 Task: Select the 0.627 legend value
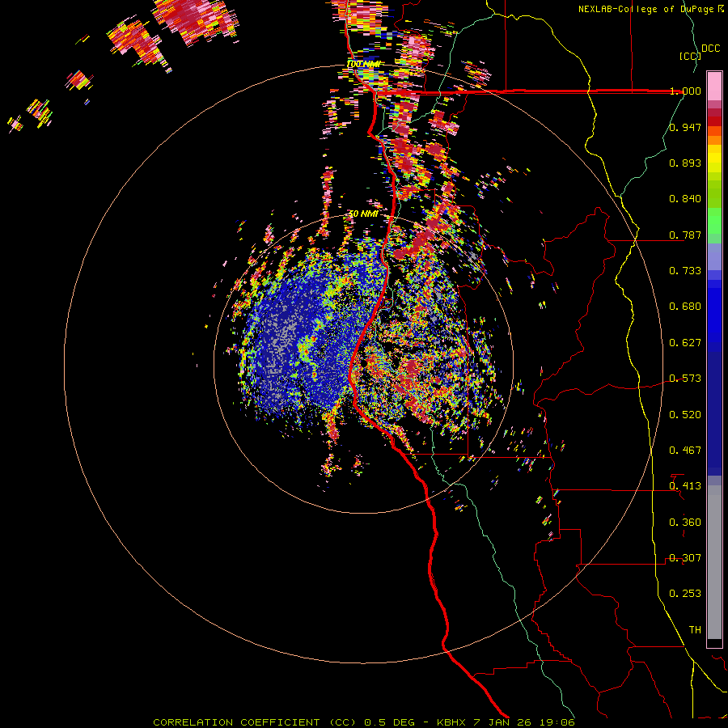pyautogui.click(x=685, y=343)
